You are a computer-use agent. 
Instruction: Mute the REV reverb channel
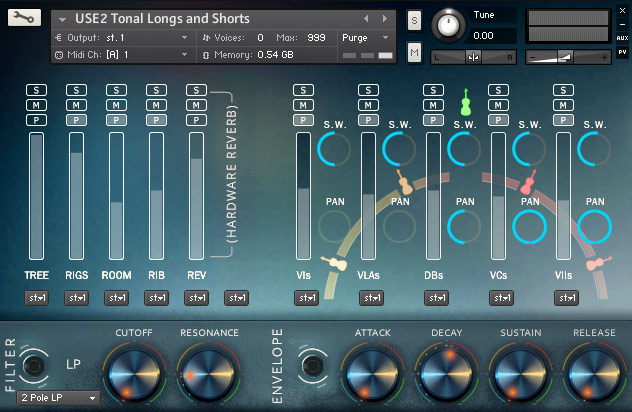pos(196,105)
